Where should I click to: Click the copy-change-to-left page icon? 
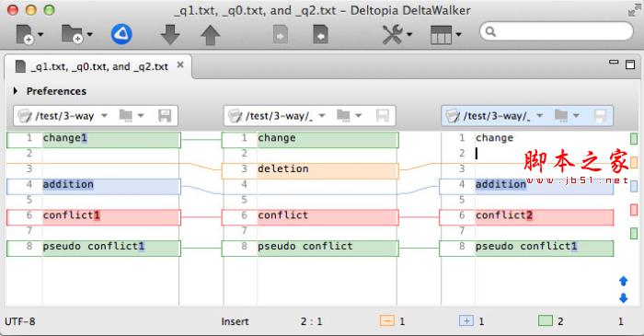pos(320,34)
